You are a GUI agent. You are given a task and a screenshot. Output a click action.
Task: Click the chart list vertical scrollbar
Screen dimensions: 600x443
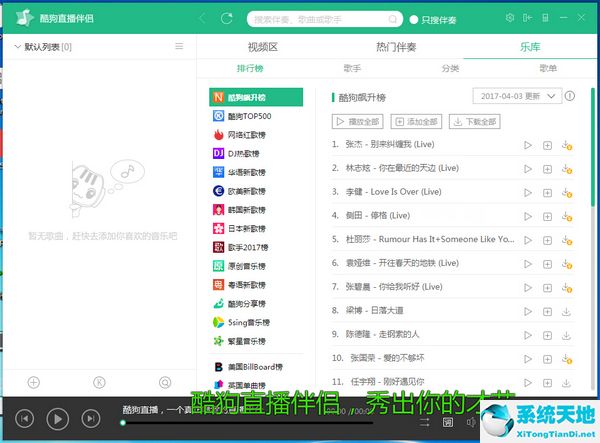[593, 147]
